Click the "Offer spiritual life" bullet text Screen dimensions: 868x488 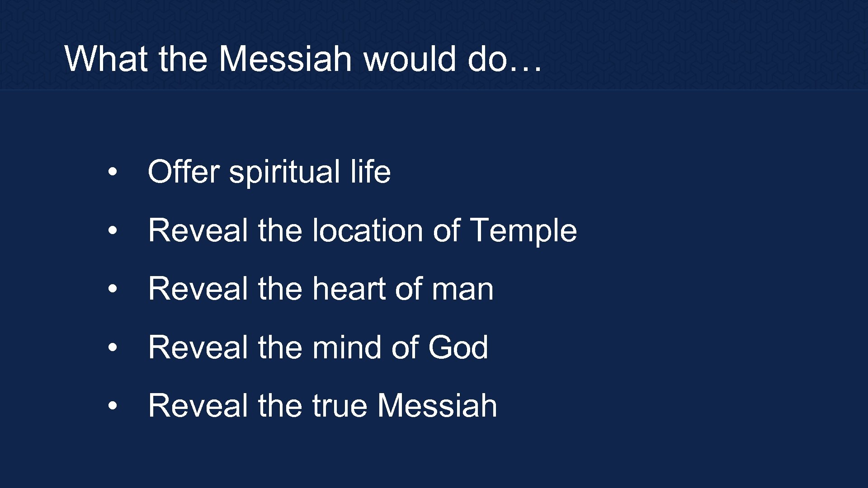(x=269, y=172)
